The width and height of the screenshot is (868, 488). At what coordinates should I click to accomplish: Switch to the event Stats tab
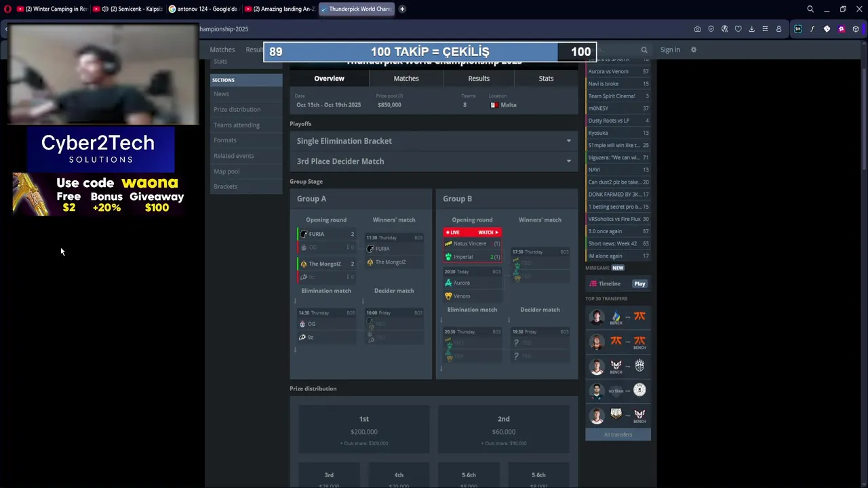coord(546,79)
